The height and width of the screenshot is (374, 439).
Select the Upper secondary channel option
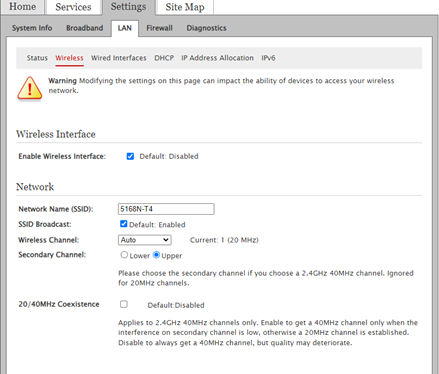[x=156, y=255]
